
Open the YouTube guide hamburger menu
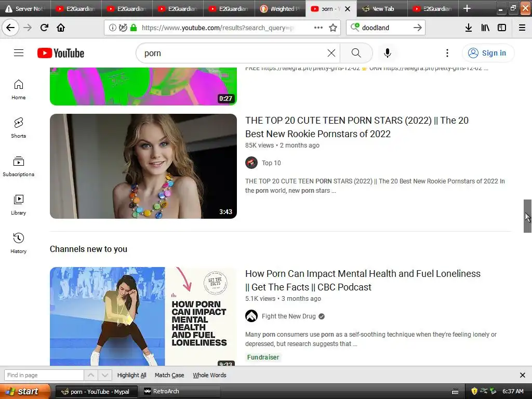pyautogui.click(x=19, y=53)
